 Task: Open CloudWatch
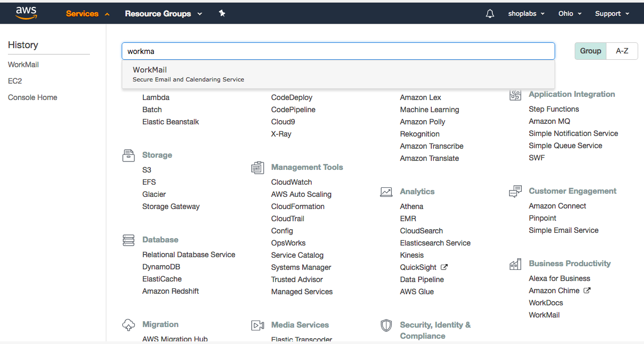pyautogui.click(x=292, y=182)
